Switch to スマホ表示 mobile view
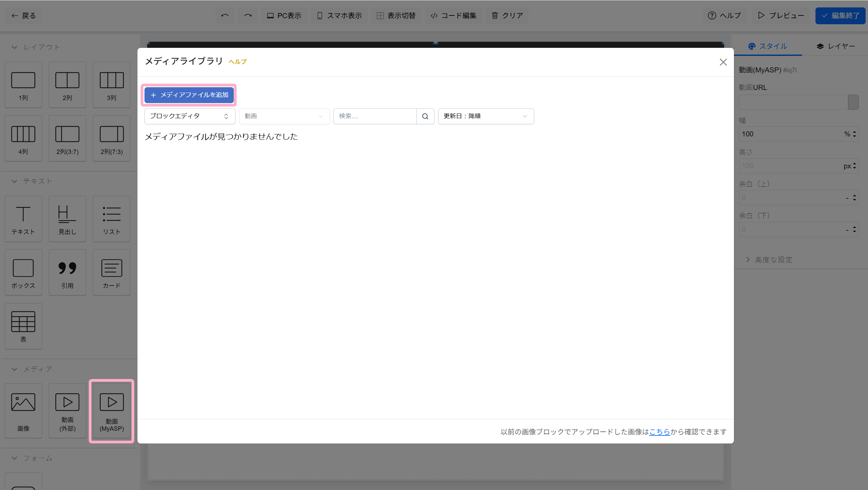 click(x=339, y=15)
